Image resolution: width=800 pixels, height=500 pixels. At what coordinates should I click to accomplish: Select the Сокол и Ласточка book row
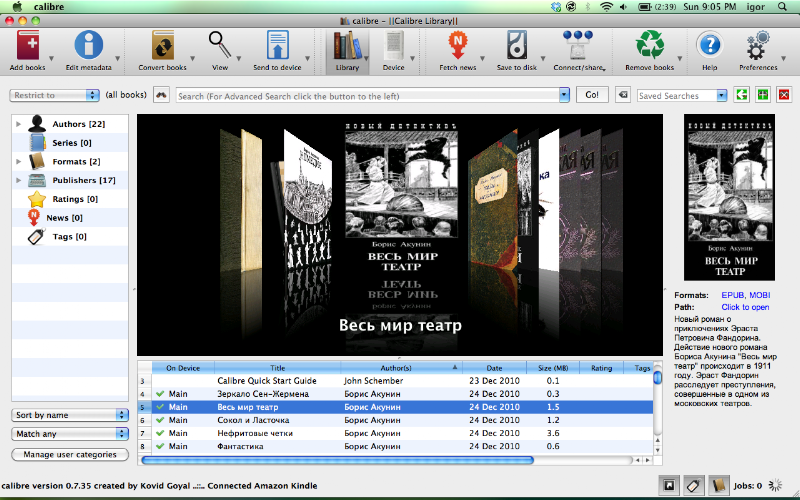(x=395, y=420)
